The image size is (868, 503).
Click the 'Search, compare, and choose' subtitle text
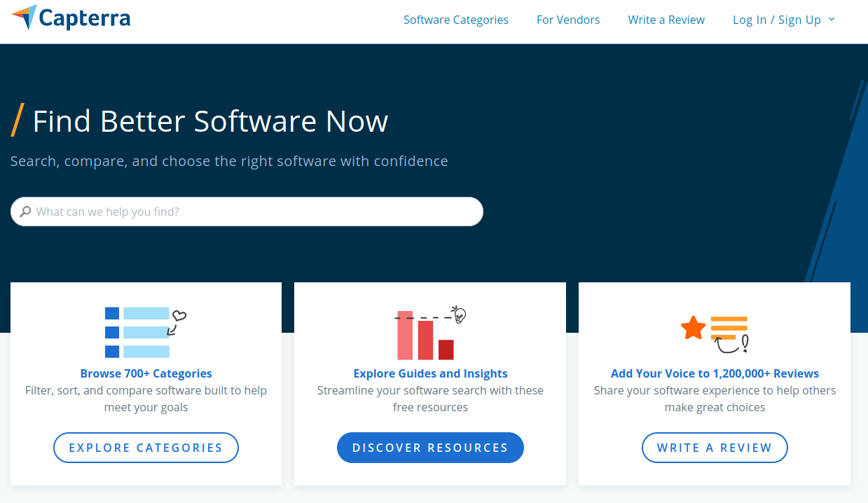[x=229, y=161]
